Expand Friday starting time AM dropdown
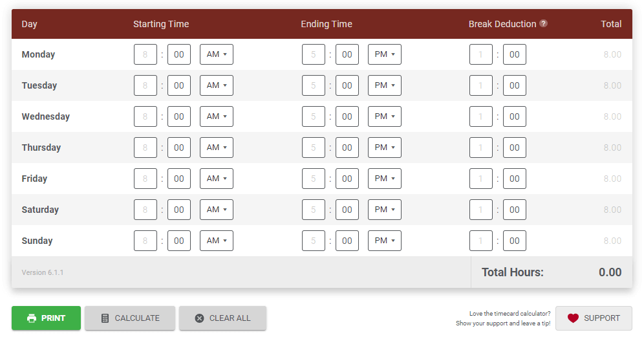The image size is (644, 339). click(217, 179)
